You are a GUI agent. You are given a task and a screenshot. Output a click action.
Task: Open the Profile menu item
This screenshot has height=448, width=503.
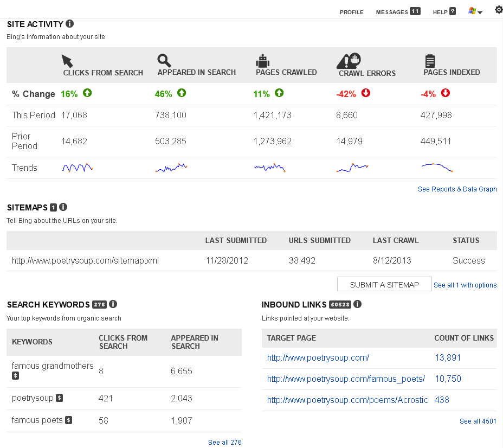coord(352,12)
